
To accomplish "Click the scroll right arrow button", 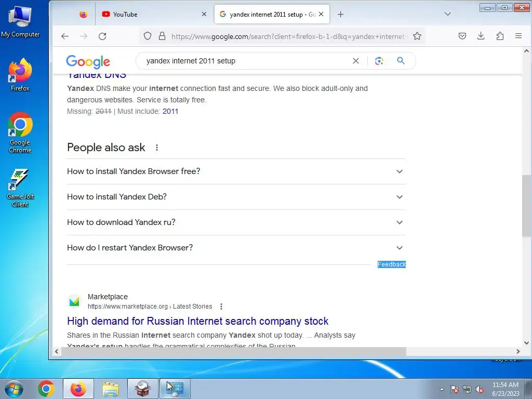I will (518, 352).
